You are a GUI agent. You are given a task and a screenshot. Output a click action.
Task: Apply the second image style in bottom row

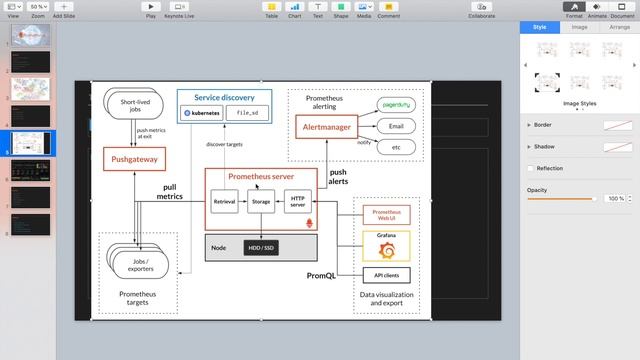580,82
